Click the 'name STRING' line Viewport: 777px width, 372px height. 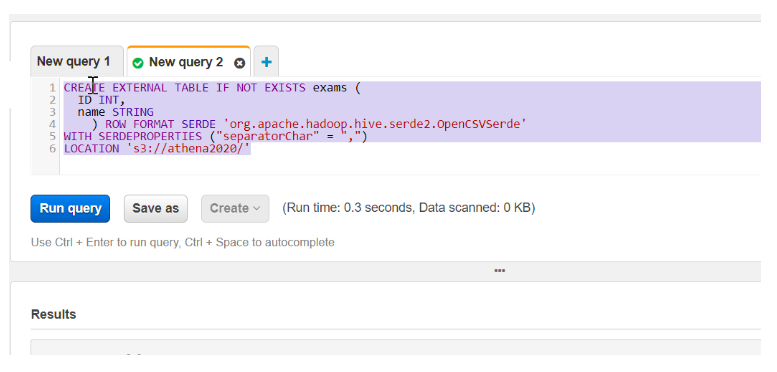click(x=115, y=112)
